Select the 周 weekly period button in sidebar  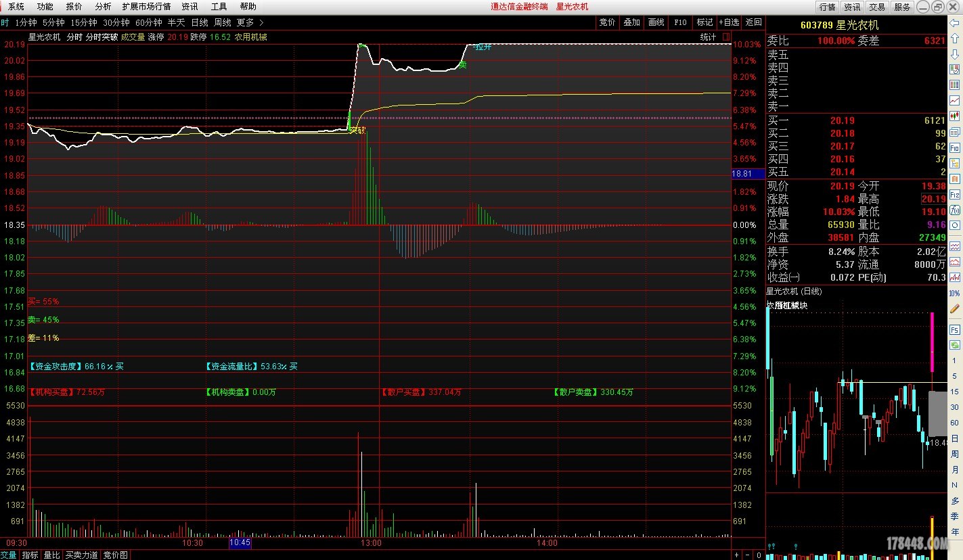(x=954, y=454)
